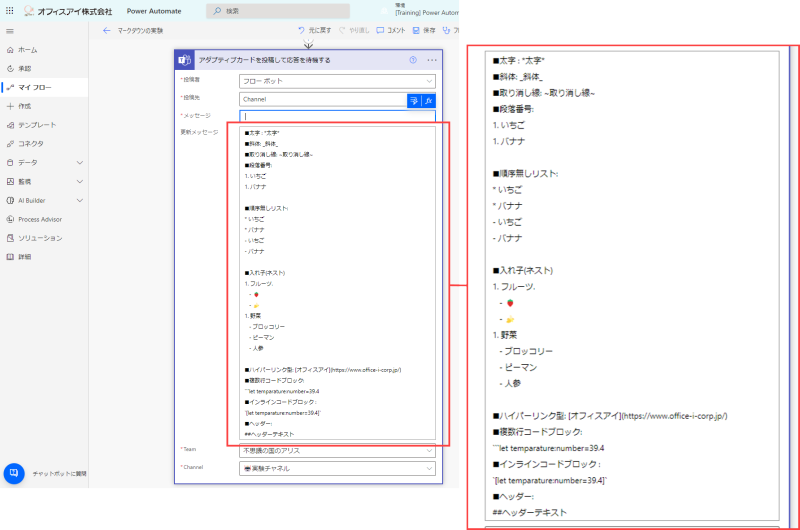Open the help icon on action card
Screen dimensions: 800x530
(413, 60)
